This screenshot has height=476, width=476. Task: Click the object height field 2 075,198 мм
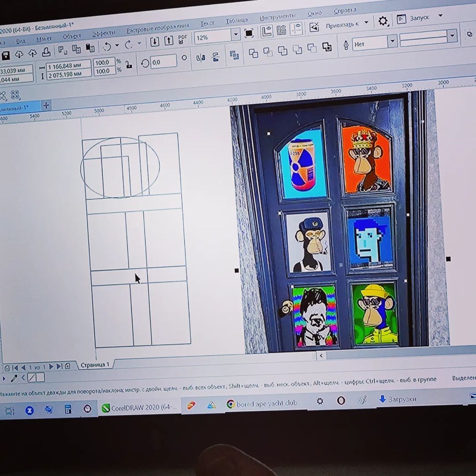coord(69,74)
